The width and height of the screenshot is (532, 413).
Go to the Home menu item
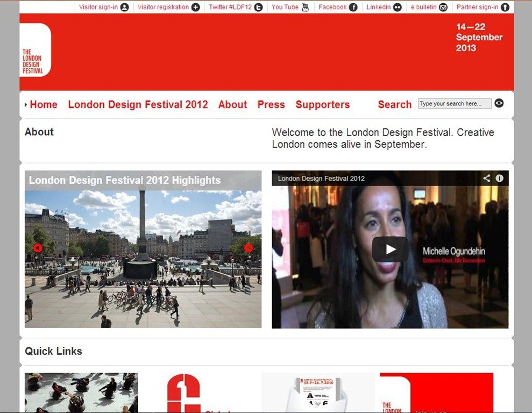(x=44, y=104)
